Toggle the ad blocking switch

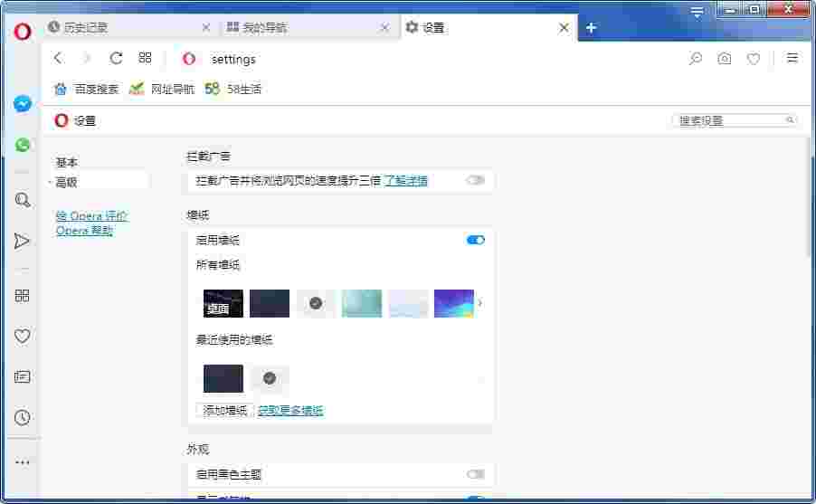coord(475,180)
